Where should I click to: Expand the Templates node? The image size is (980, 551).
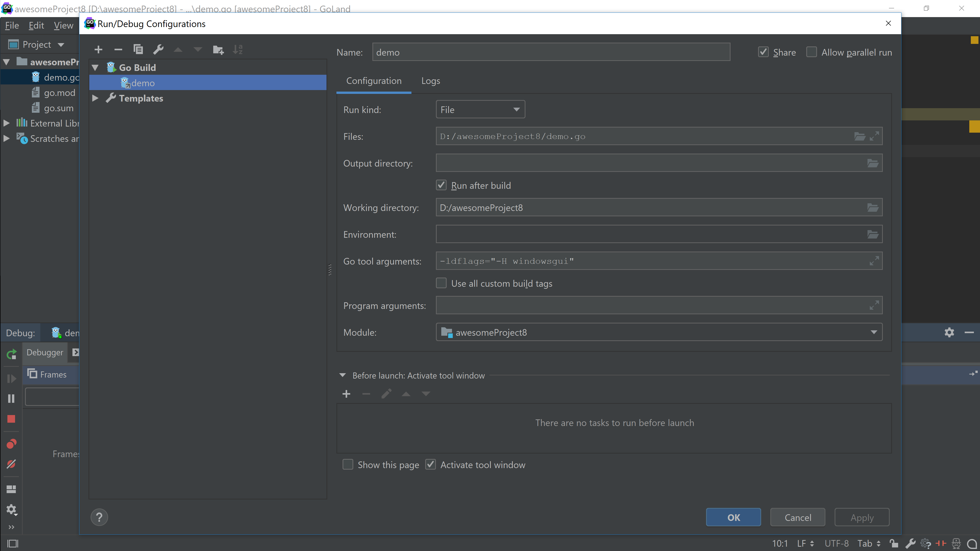(95, 98)
